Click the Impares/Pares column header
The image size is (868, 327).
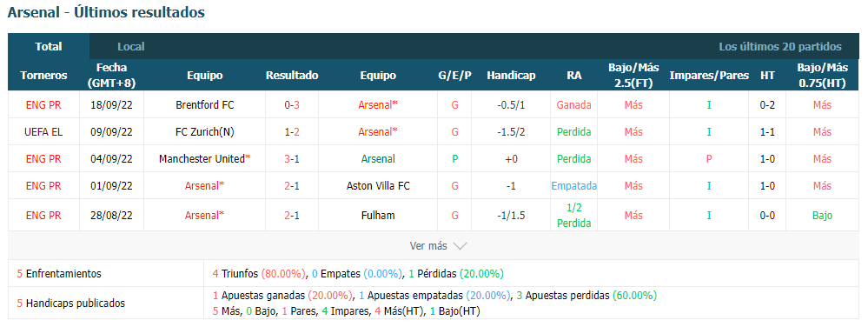709,76
